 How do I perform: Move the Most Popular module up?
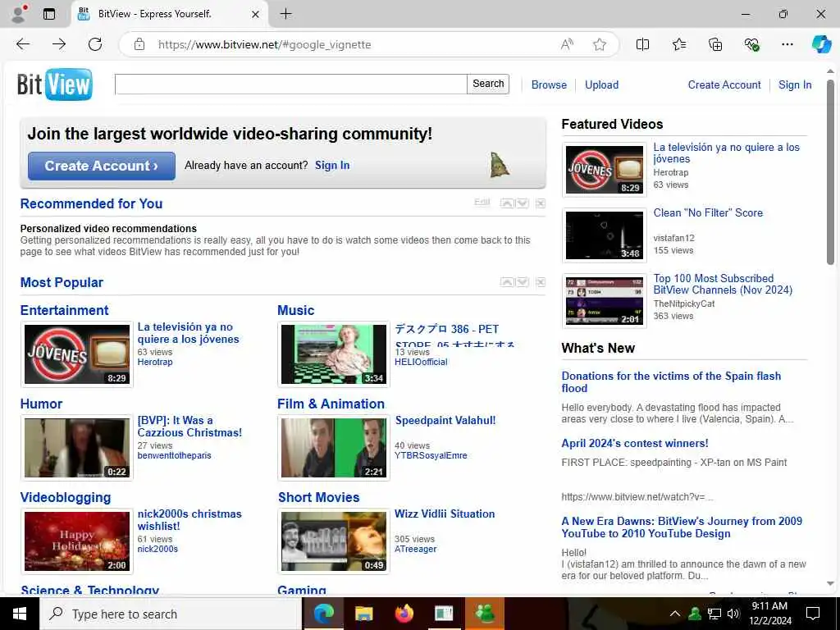[x=507, y=282]
